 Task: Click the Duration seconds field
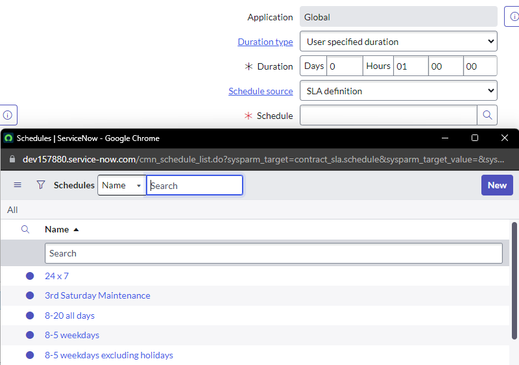coord(480,66)
